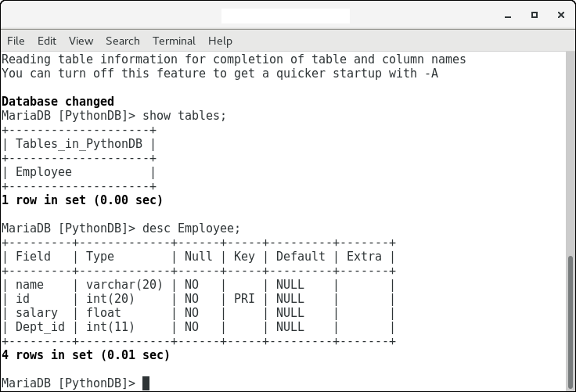Click the PRI key value for id
Screen dimensions: 576x392
point(244,299)
